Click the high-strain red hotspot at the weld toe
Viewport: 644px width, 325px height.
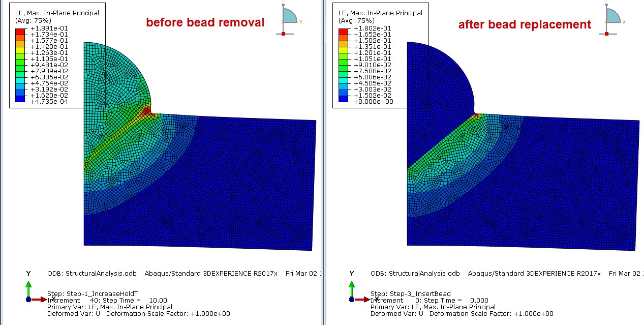[148, 110]
